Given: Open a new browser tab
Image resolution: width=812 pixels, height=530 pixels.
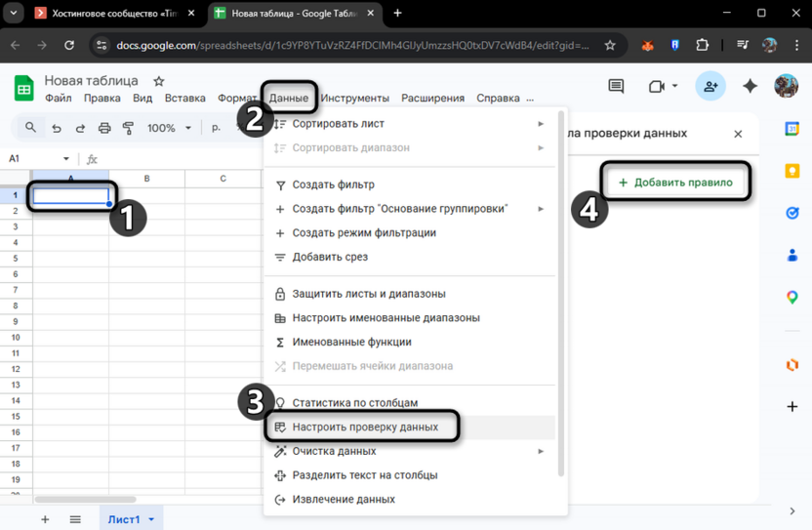Looking at the screenshot, I should coord(397,13).
